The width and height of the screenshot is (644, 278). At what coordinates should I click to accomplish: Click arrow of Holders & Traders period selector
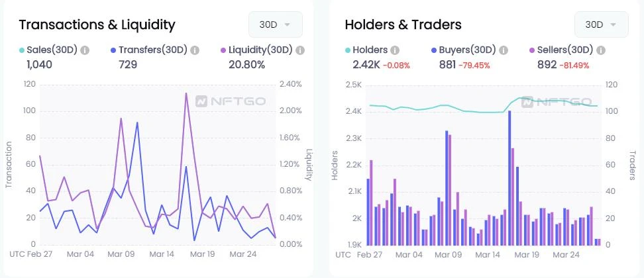point(614,24)
